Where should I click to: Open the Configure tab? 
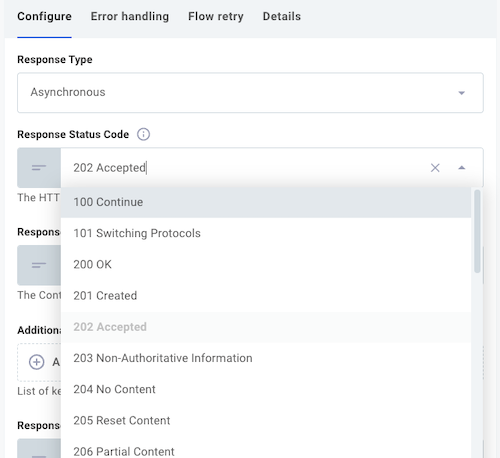point(44,17)
